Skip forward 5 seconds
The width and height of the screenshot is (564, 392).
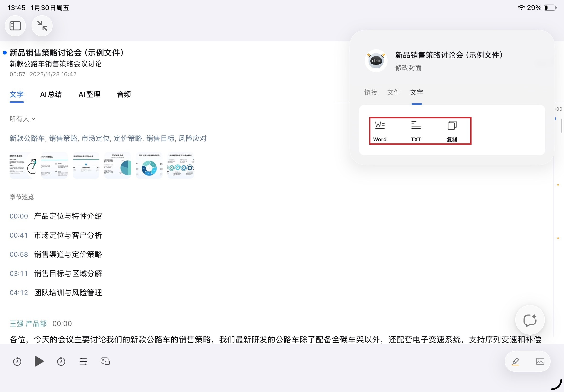pos(61,361)
